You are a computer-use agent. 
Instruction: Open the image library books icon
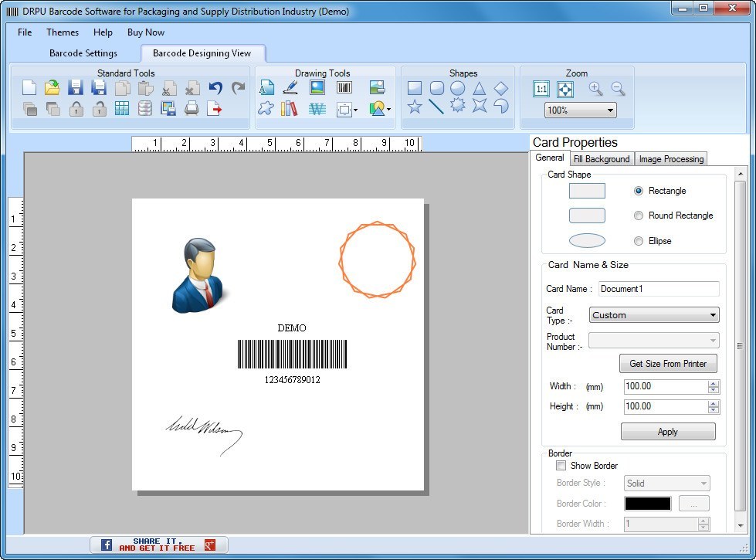[290, 109]
